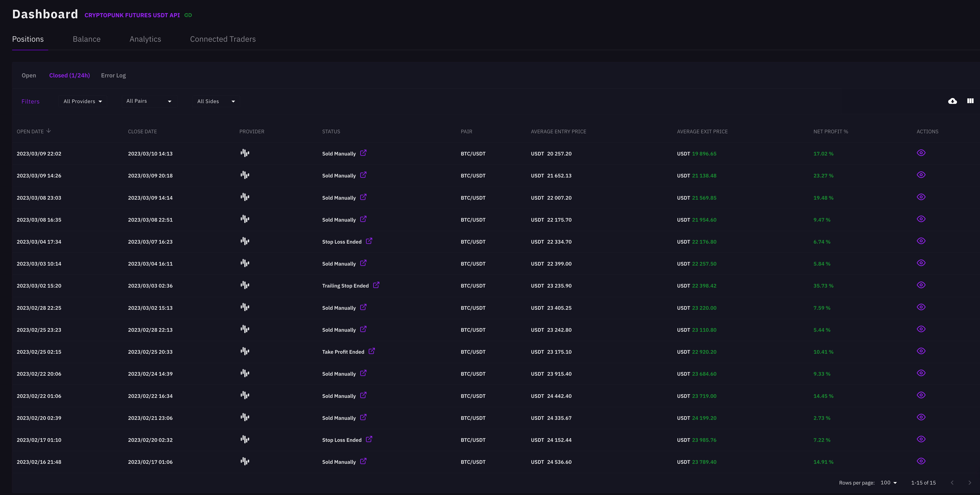Change rows per page from 100
The width and height of the screenshot is (980, 495).
point(888,483)
